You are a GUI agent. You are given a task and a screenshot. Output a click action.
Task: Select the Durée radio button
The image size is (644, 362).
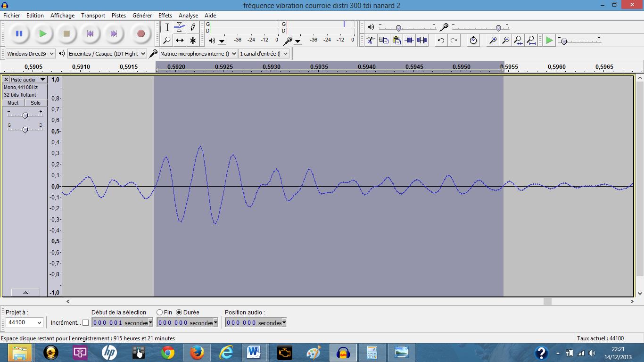tap(179, 312)
